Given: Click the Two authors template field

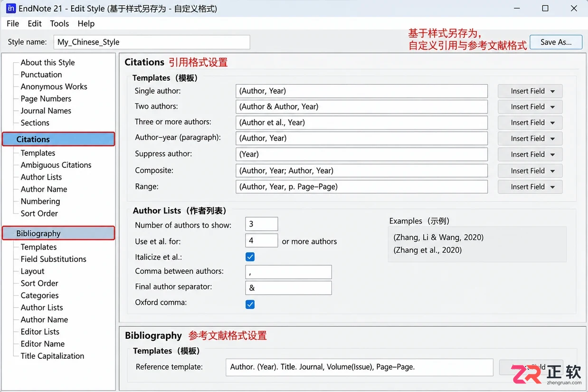Looking at the screenshot, I should click(361, 106).
